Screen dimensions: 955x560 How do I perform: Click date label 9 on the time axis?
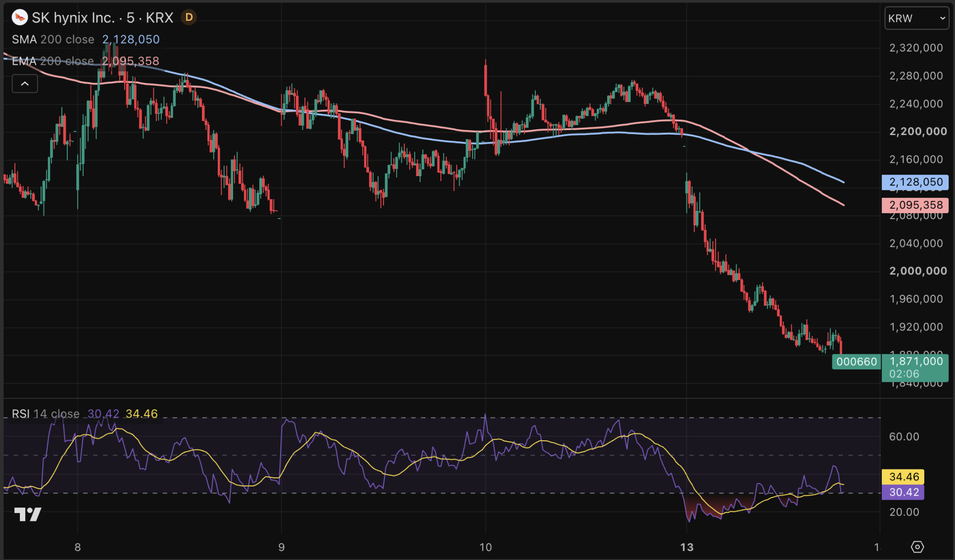[x=282, y=547]
